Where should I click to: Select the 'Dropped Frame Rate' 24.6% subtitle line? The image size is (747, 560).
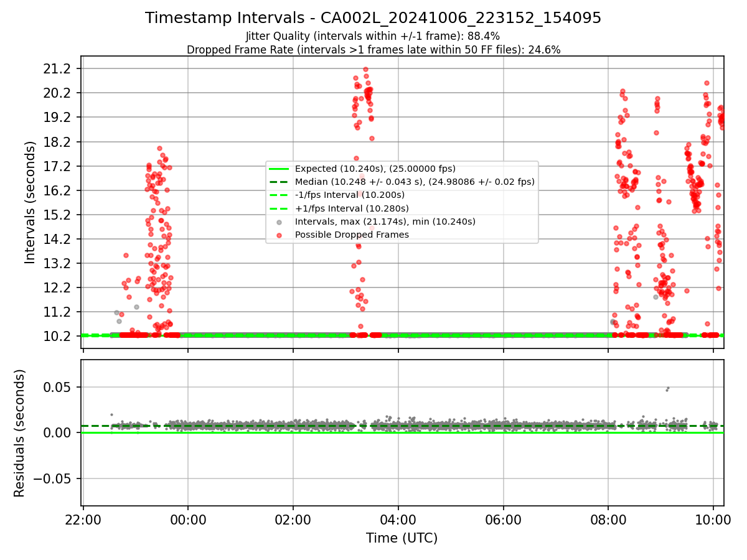click(374, 50)
